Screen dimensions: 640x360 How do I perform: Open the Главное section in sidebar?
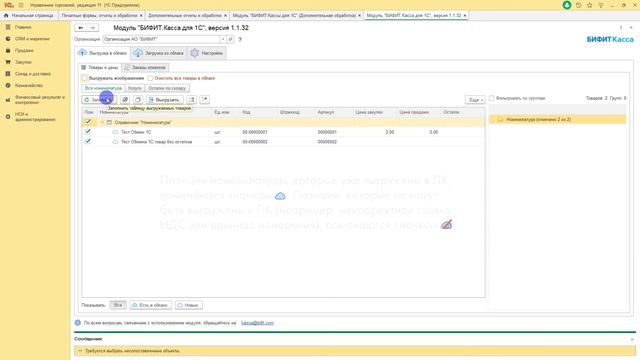pyautogui.click(x=23, y=27)
